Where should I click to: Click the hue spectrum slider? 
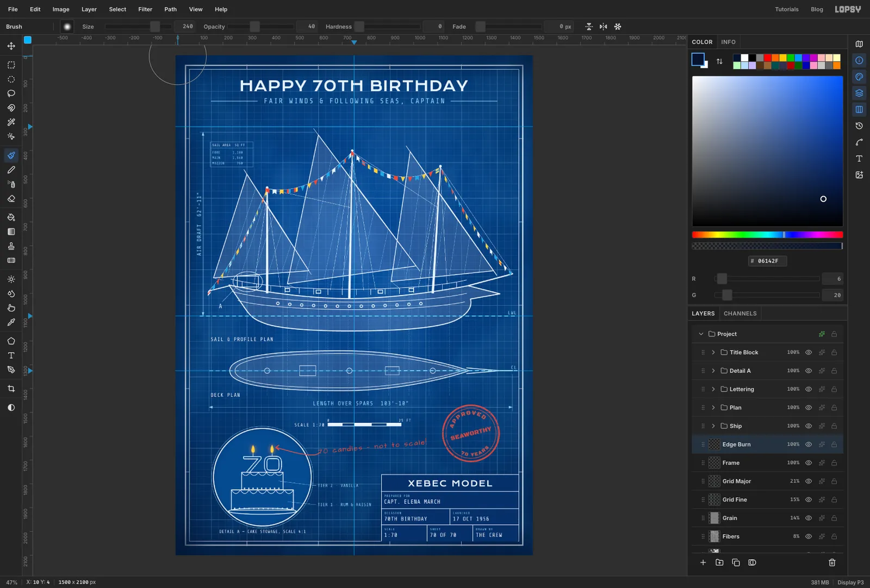click(767, 235)
